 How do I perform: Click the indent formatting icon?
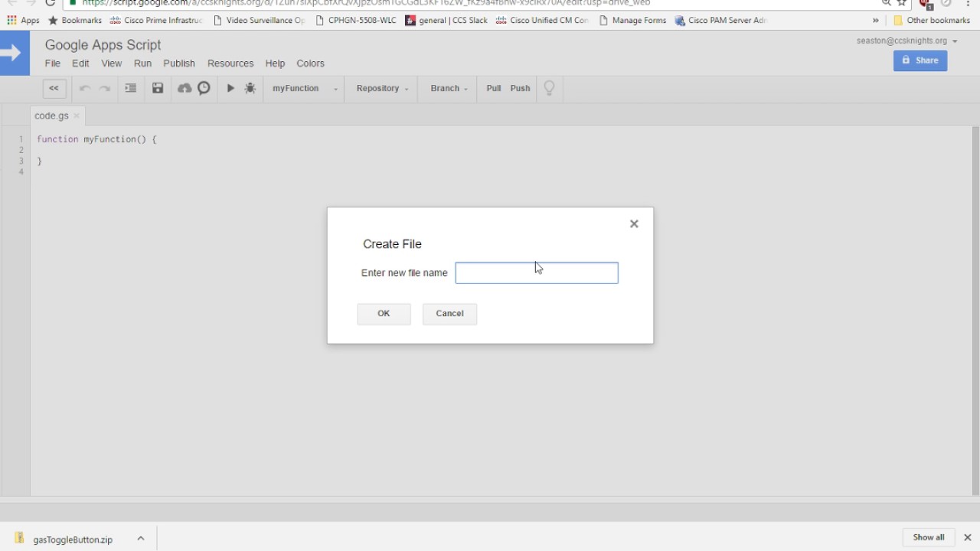131,88
